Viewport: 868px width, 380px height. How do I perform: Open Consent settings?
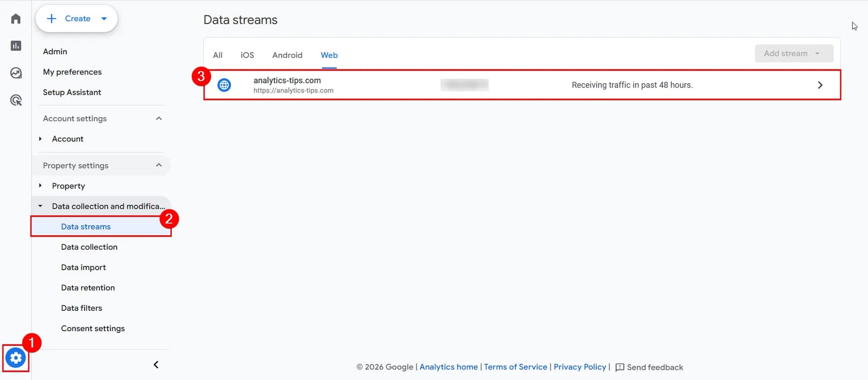click(x=93, y=328)
